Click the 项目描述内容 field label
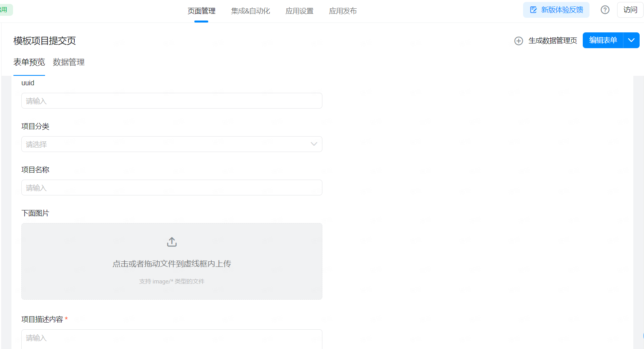Screen dimensions: 644x349 click(x=42, y=319)
